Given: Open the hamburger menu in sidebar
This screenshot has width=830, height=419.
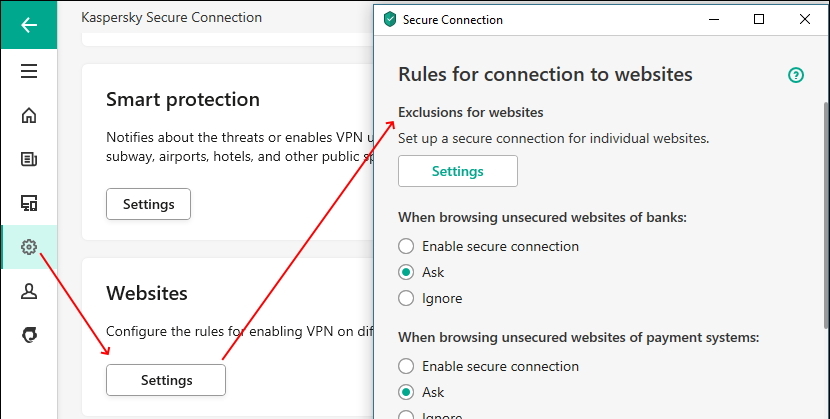Looking at the screenshot, I should (x=29, y=71).
